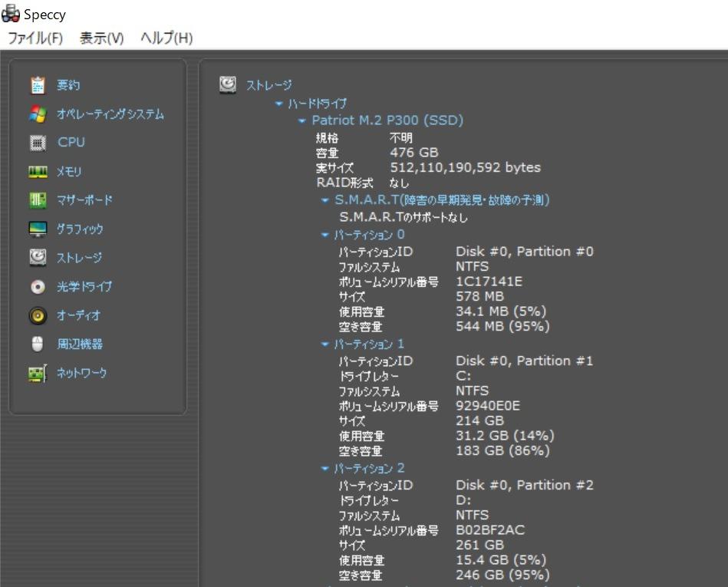Screen dimensions: 728x587
Task: Click the 34.1 MB (5%) used value
Action: (x=501, y=311)
